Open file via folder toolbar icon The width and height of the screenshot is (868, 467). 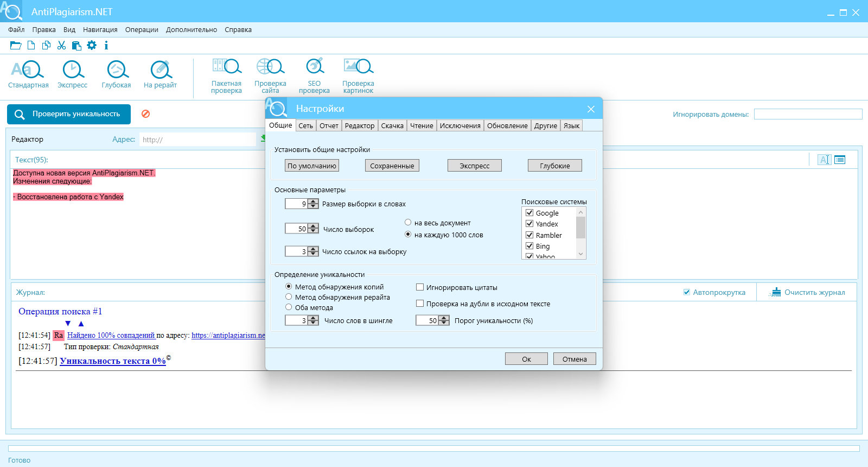[16, 46]
